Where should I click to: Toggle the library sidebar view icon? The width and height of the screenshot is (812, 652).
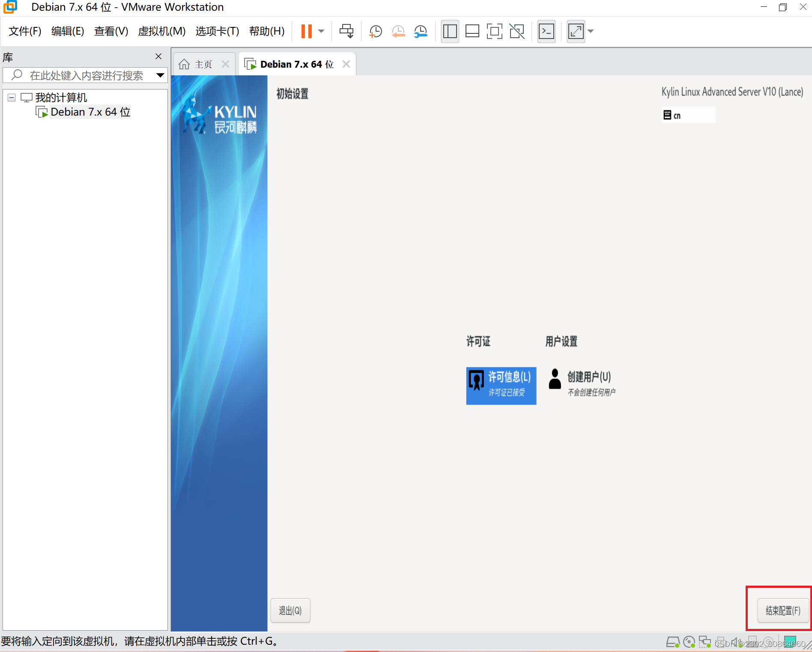450,31
